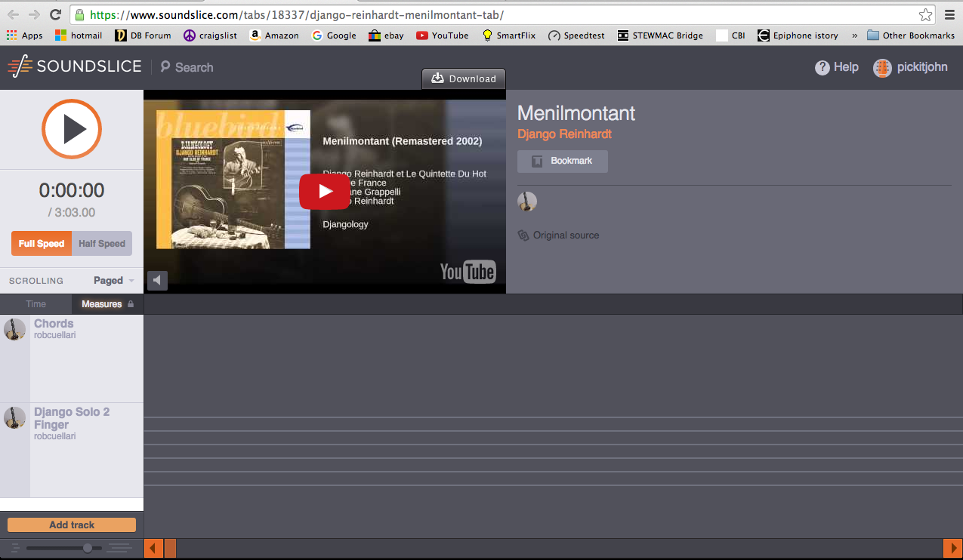The height and width of the screenshot is (560, 963).
Task: Open the hotmail bookmark
Action: tap(79, 35)
